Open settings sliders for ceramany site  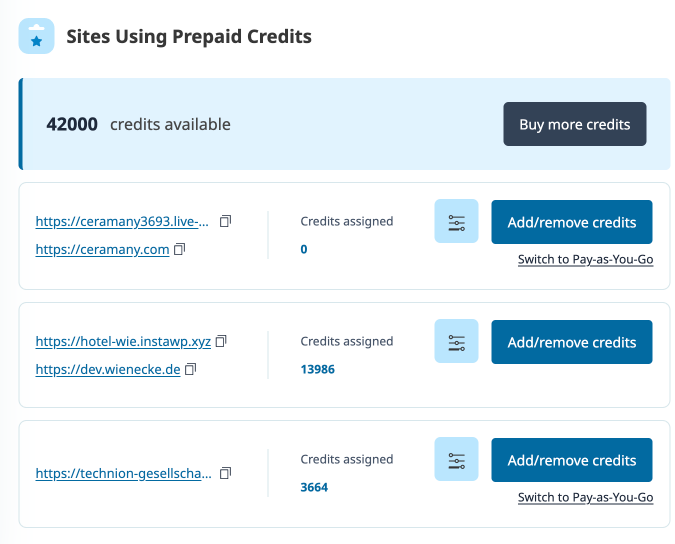[x=456, y=222]
